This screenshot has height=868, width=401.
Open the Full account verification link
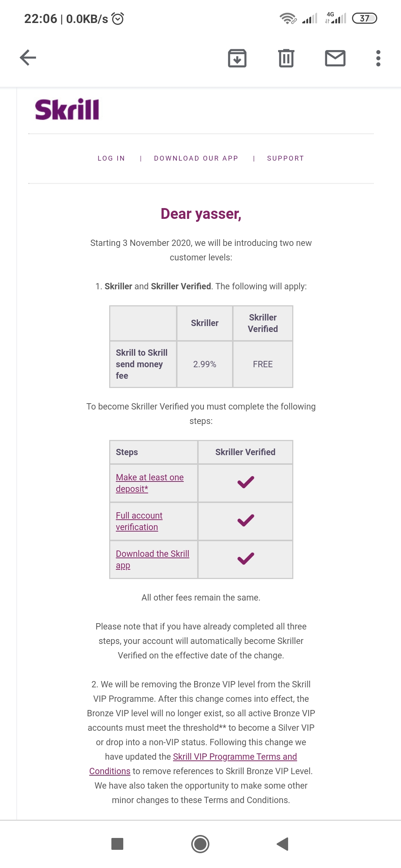coord(139,516)
